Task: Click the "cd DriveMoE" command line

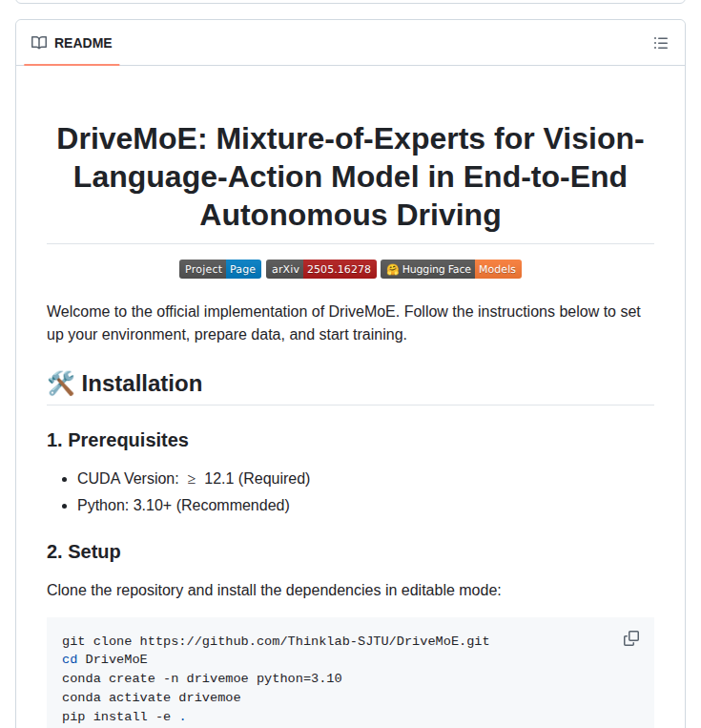Action: pyautogui.click(x=105, y=659)
